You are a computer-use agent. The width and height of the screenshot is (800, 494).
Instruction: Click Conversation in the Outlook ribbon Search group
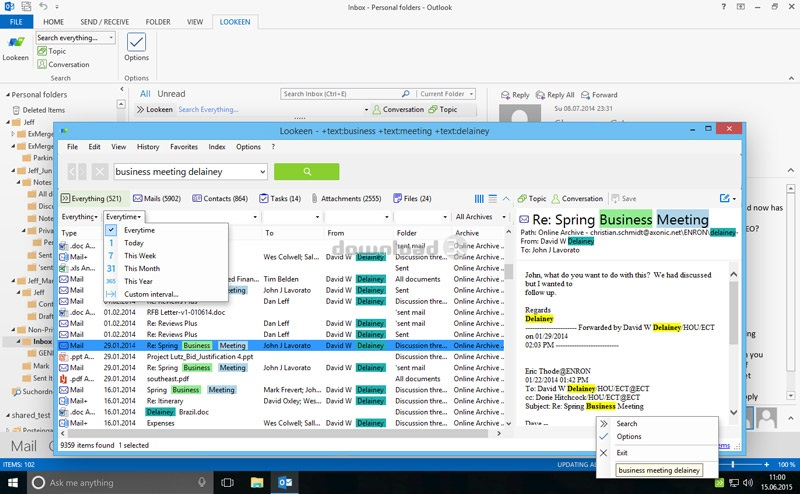click(63, 64)
